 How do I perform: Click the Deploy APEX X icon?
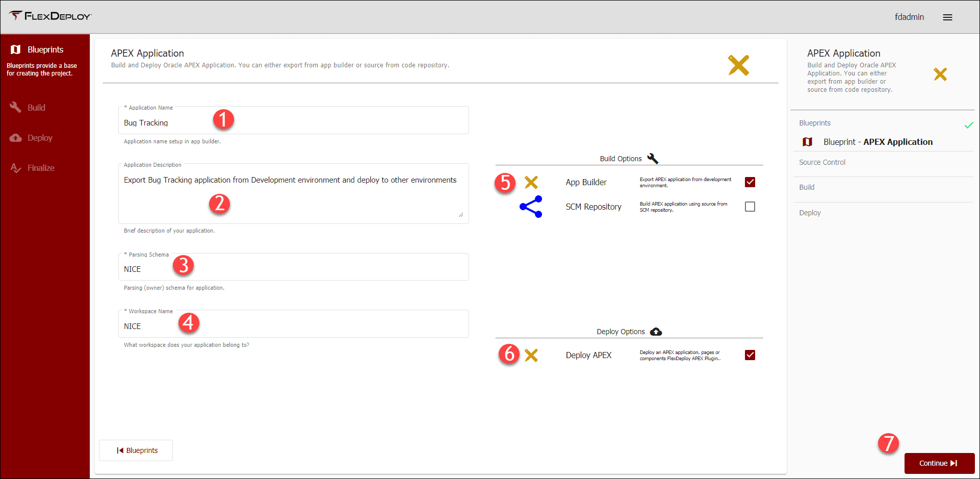[531, 355]
